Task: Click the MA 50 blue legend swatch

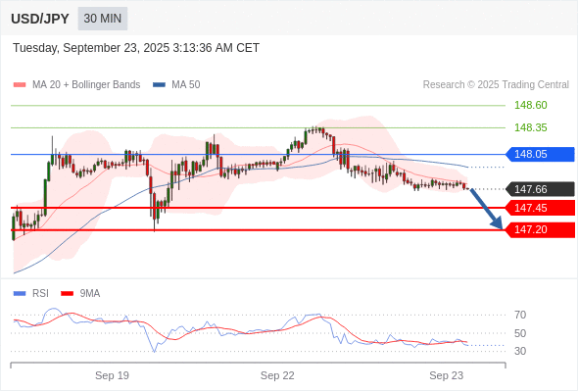Action: pyautogui.click(x=159, y=85)
